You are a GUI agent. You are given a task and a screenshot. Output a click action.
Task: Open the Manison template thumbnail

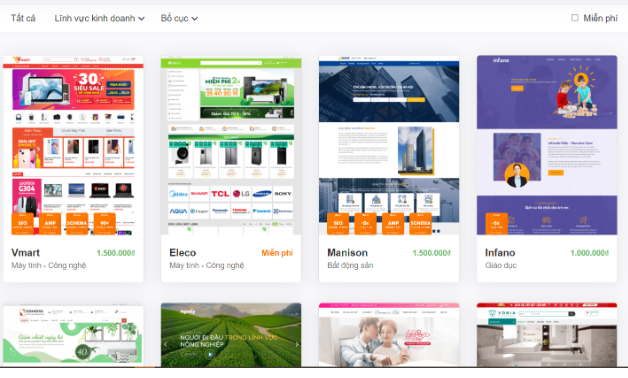pos(389,145)
